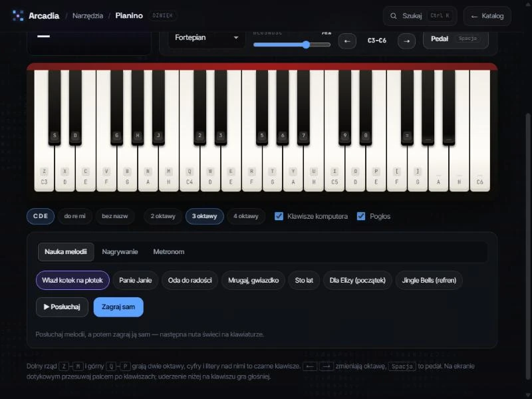Click the page vertical scrollbar
Viewport: 532px width, 399px height.
coord(527,247)
